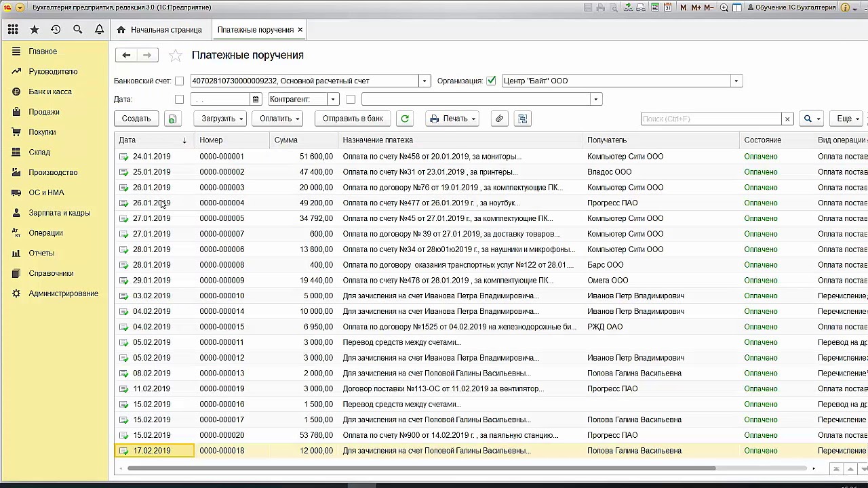The width and height of the screenshot is (868, 488).
Task: Toggle the Контрагент filter checkbox
Action: coord(350,99)
